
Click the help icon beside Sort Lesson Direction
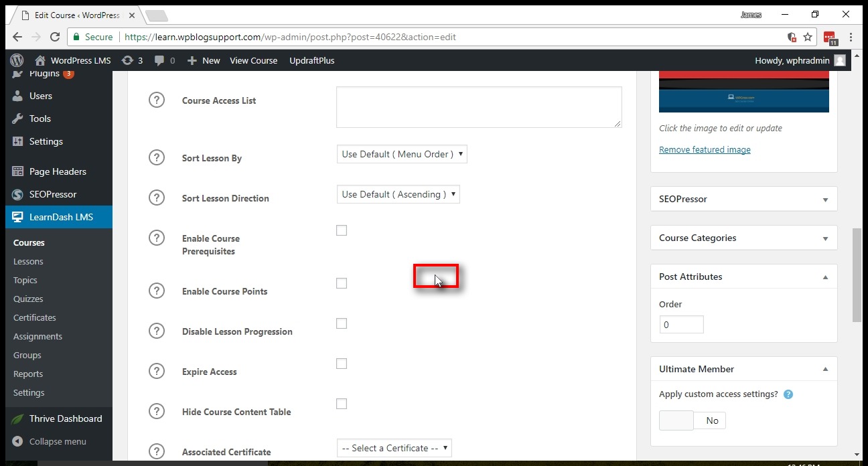[x=156, y=198]
